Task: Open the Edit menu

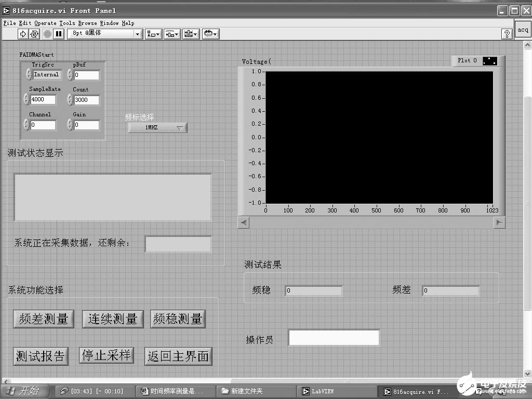Action: [x=25, y=23]
